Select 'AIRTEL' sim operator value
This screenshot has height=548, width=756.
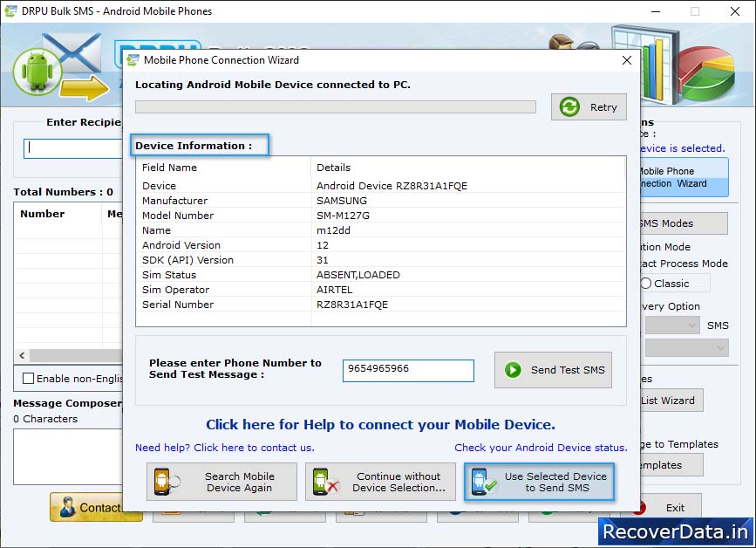334,290
